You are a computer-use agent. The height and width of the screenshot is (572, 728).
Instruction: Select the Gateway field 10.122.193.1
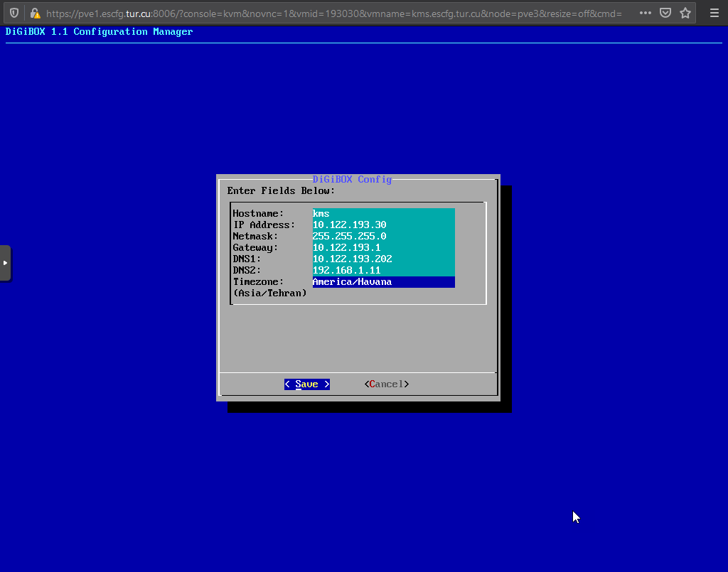click(383, 248)
